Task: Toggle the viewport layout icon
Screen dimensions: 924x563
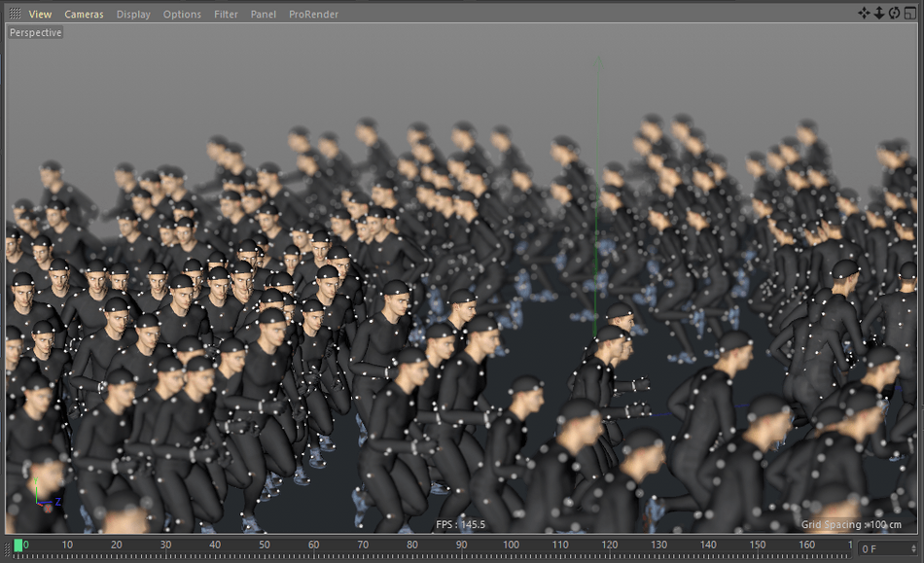Action: (x=909, y=13)
